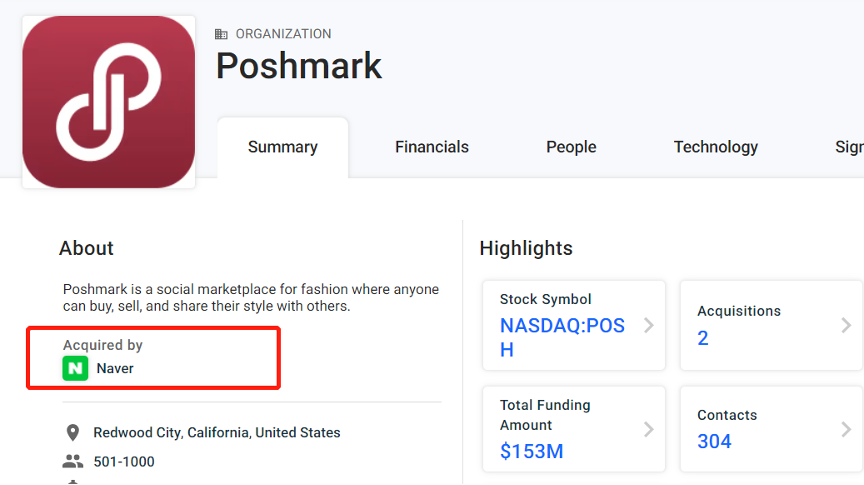Expand the Contacts card chevron
This screenshot has width=864, height=485.
pyautogui.click(x=846, y=429)
